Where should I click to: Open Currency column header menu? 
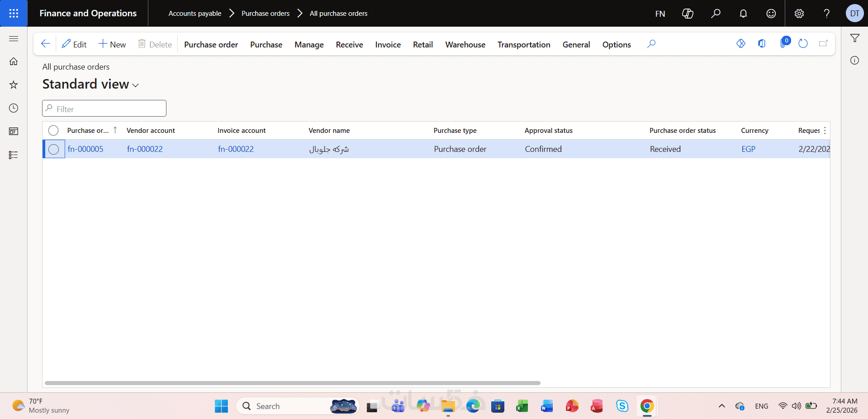click(x=754, y=130)
